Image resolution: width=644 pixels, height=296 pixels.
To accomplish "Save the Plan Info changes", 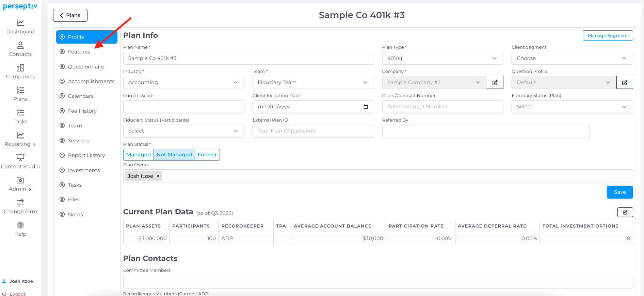I will pyautogui.click(x=620, y=192).
